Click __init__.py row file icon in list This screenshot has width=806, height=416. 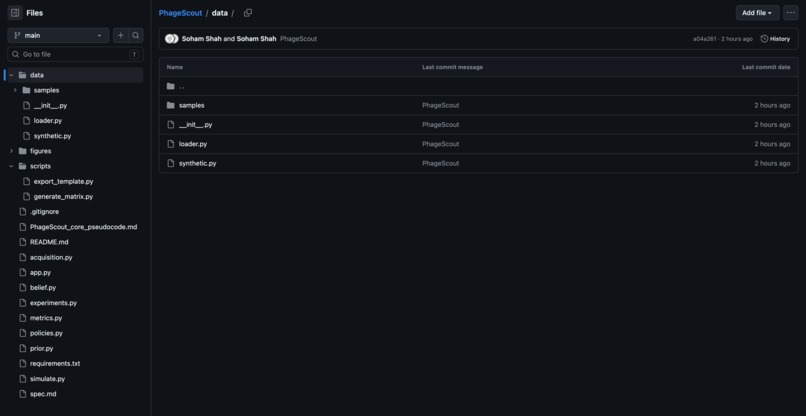click(x=171, y=124)
